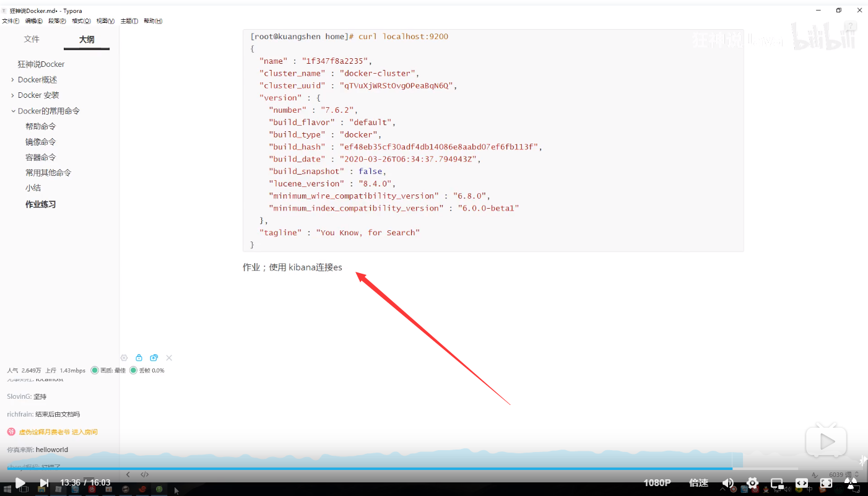Play the video with the play button
The width and height of the screenshot is (868, 496).
[x=20, y=482]
